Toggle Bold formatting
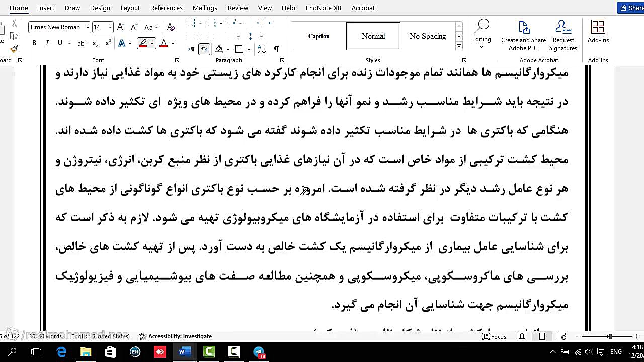The width and height of the screenshot is (644, 362). [34, 44]
